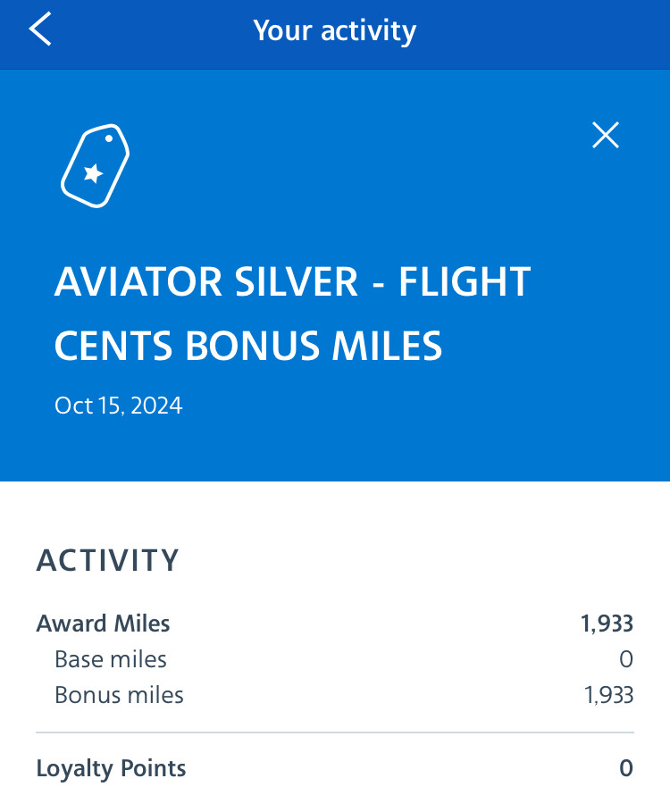Viewport: 670px width, 812px height.
Task: Tap the Bonus miles value of 1,933
Action: pyautogui.click(x=609, y=695)
